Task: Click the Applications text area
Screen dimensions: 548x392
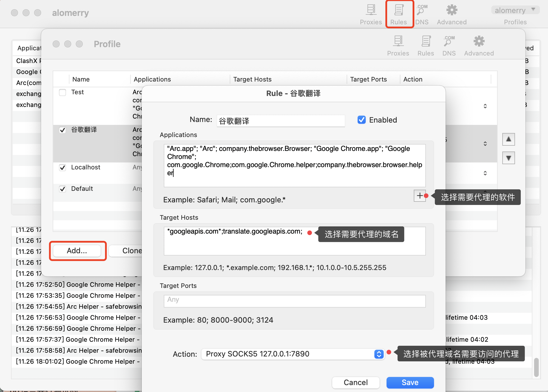Action: (x=295, y=165)
